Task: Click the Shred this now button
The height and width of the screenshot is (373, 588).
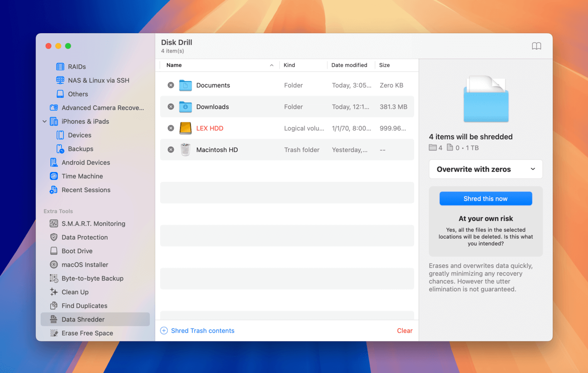Action: (486, 199)
